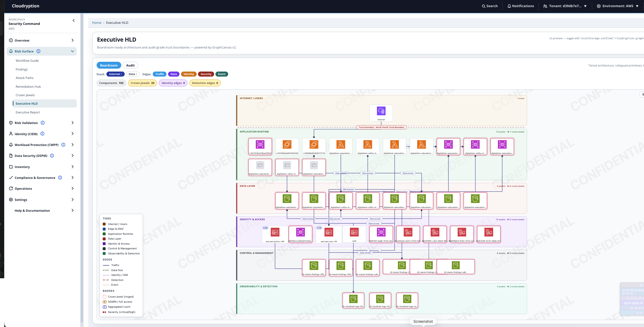Select the aws:iam:role ×19 aggregated node
This screenshot has width=644, height=327.
click(329, 234)
